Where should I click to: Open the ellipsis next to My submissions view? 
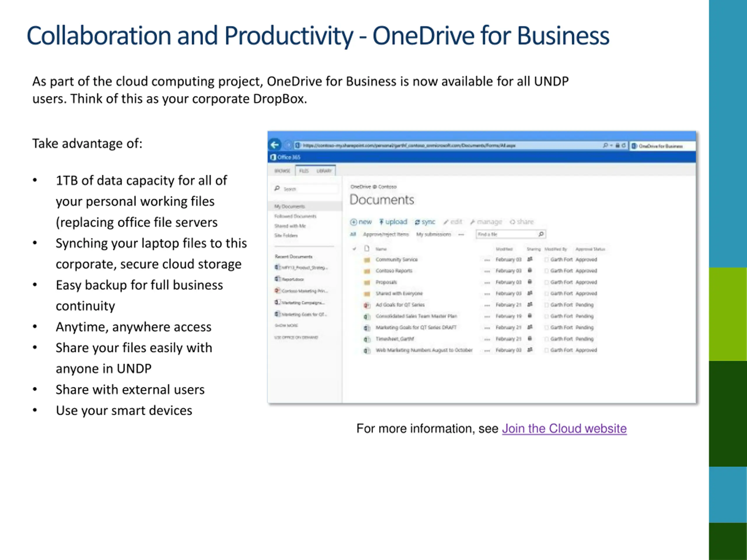[461, 235]
